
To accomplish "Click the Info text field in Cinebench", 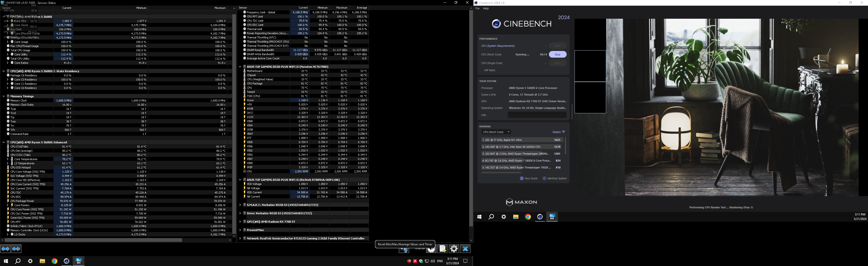I will 537,115.
